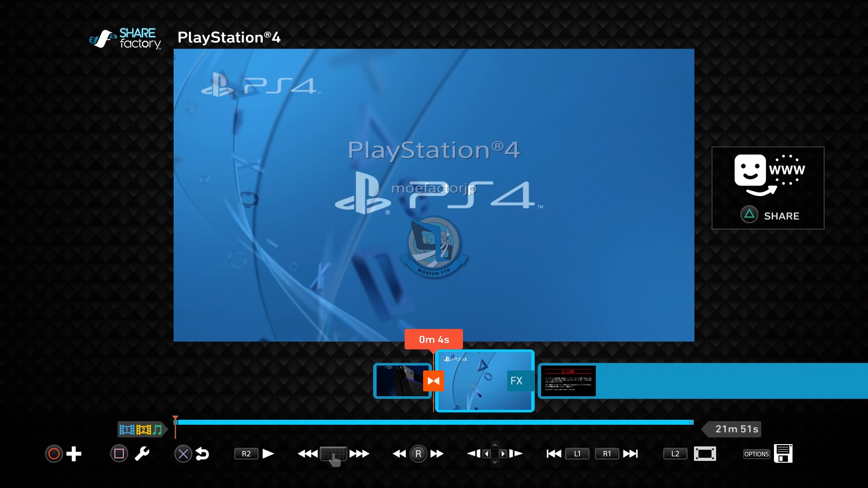The width and height of the screenshot is (868, 488).
Task: Jump to the next clip with skip-forward icon
Action: point(631,454)
